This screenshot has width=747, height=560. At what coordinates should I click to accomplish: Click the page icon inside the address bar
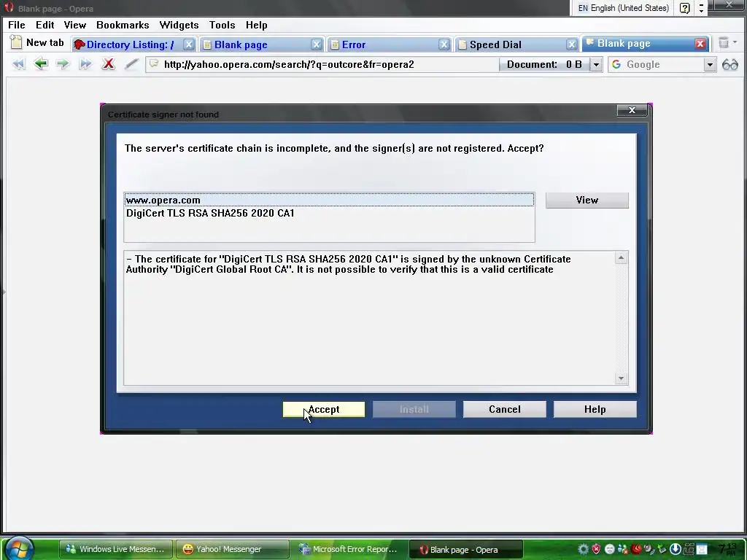154,64
